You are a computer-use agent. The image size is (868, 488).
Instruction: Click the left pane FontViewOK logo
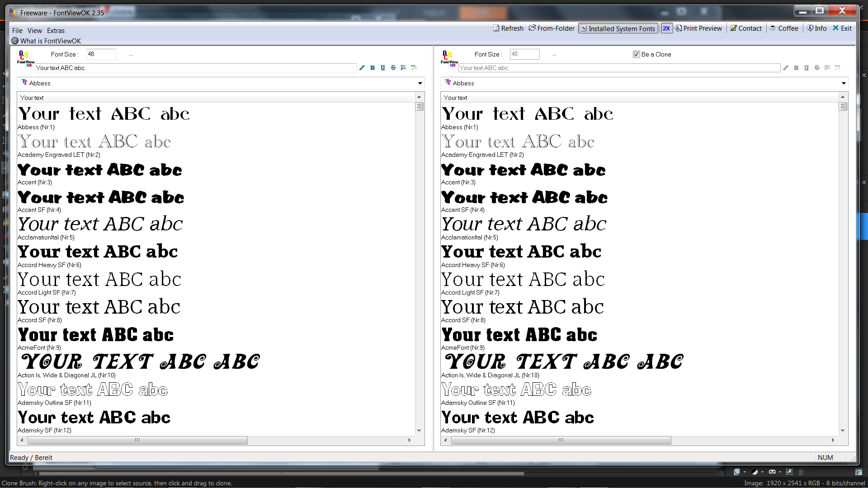click(x=26, y=59)
